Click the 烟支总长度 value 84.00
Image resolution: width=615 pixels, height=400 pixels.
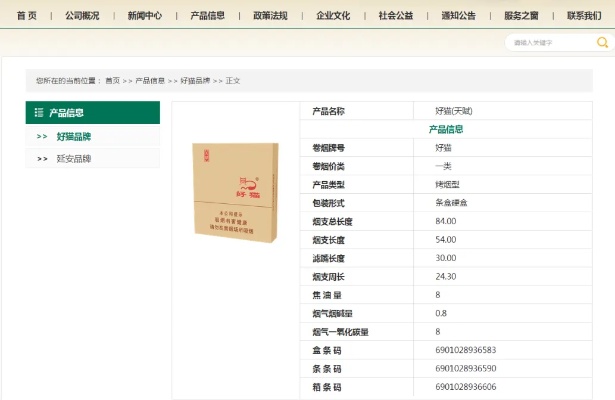point(446,221)
